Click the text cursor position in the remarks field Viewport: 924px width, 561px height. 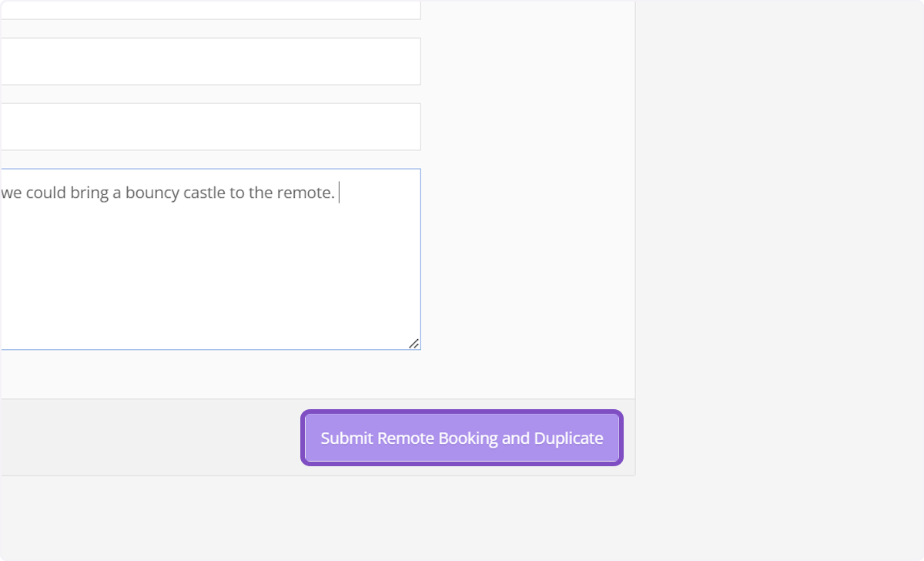(339, 193)
